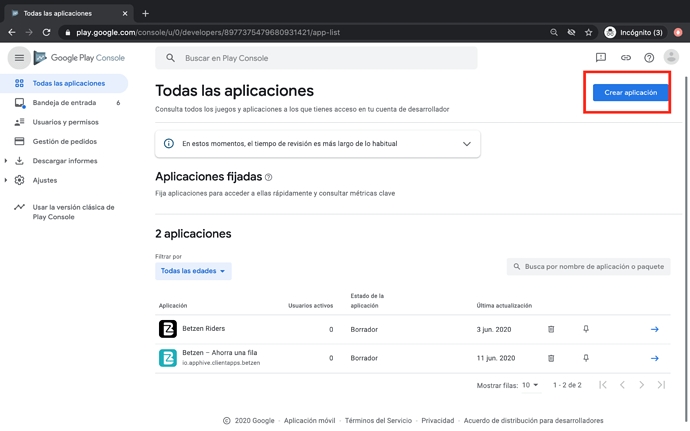Click the 11 jun. 2020 date cell
Image resolution: width=690 pixels, height=431 pixels.
click(495, 358)
